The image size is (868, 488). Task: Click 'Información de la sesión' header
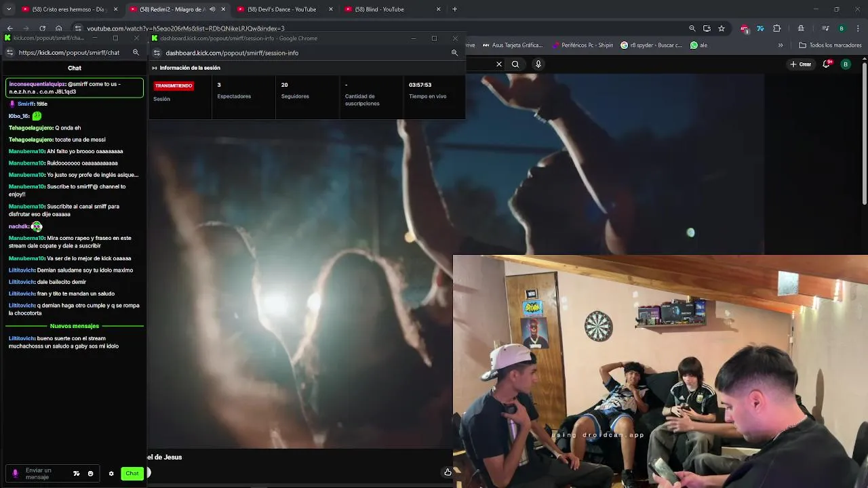click(x=190, y=68)
